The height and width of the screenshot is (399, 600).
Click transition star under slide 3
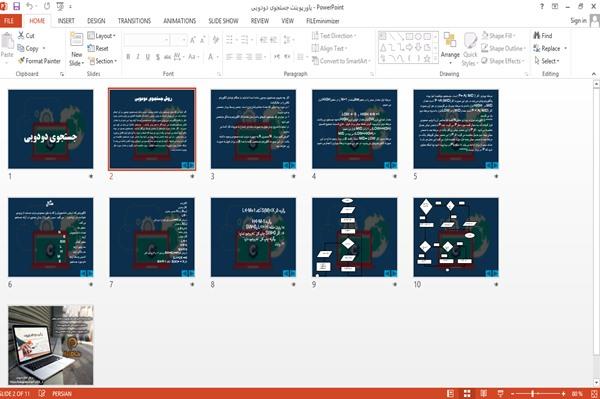[293, 176]
